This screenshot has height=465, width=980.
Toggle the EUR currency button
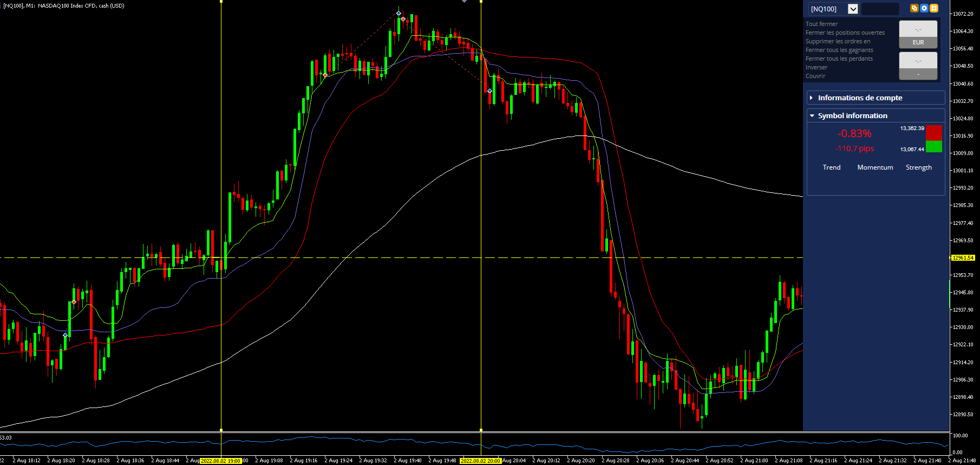tap(918, 42)
